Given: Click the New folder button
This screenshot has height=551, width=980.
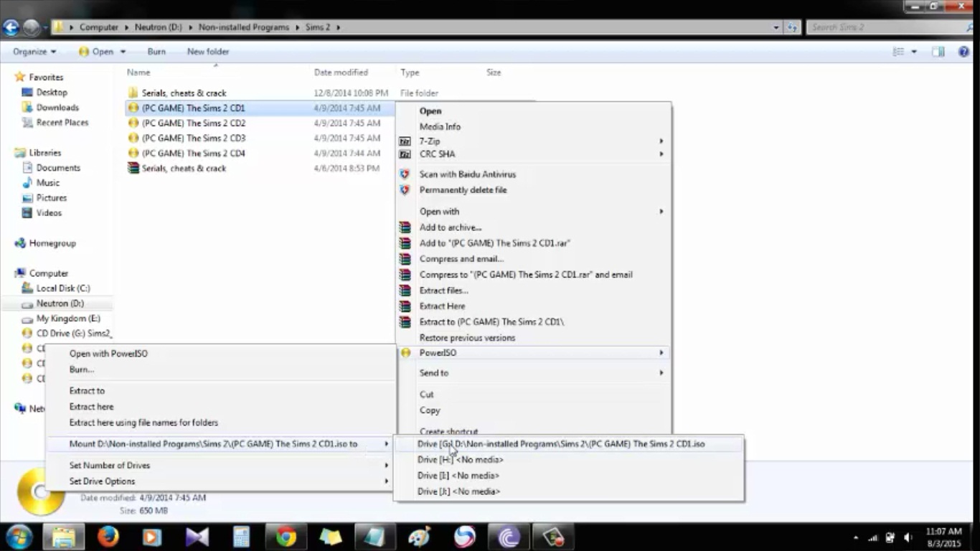Looking at the screenshot, I should 208,52.
